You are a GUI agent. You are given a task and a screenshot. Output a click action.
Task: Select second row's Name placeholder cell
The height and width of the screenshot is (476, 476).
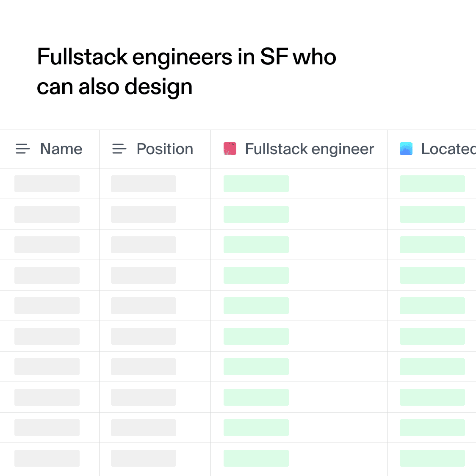pyautogui.click(x=47, y=214)
